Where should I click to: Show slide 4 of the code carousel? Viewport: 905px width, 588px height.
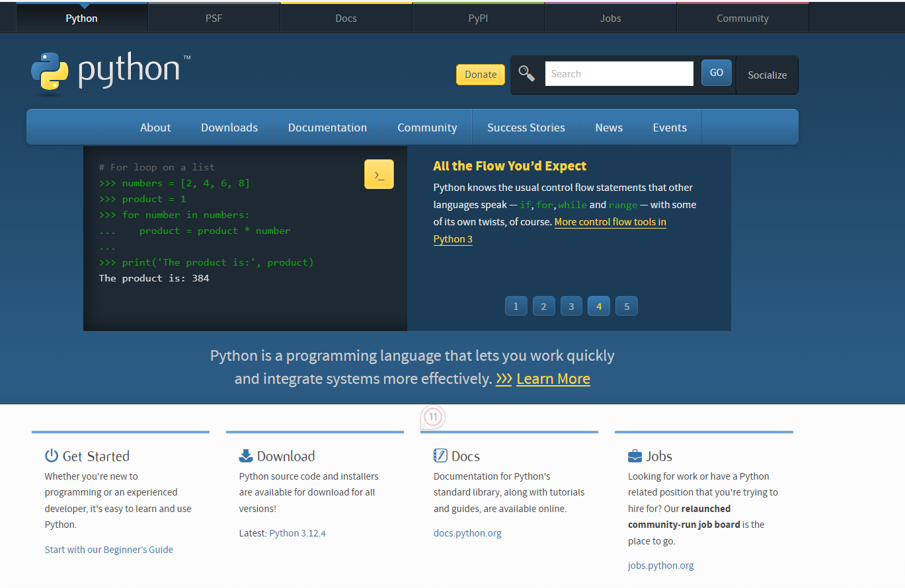(x=599, y=307)
